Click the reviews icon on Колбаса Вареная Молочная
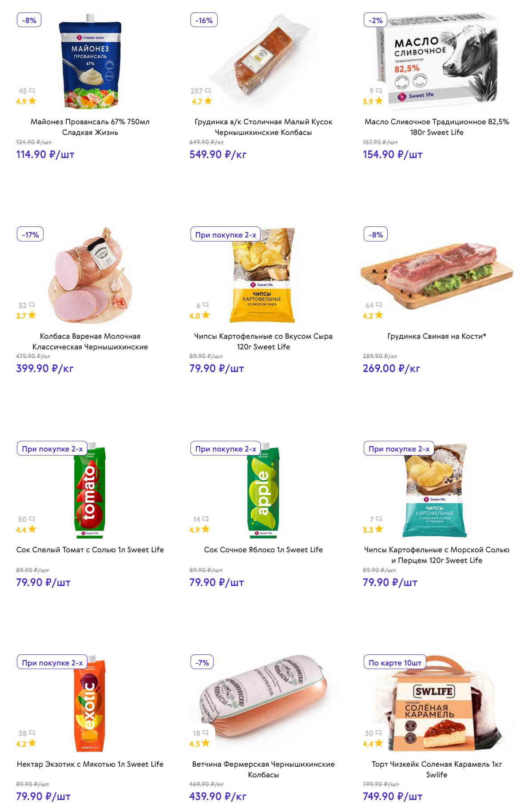The height and width of the screenshot is (808, 532). (32, 305)
